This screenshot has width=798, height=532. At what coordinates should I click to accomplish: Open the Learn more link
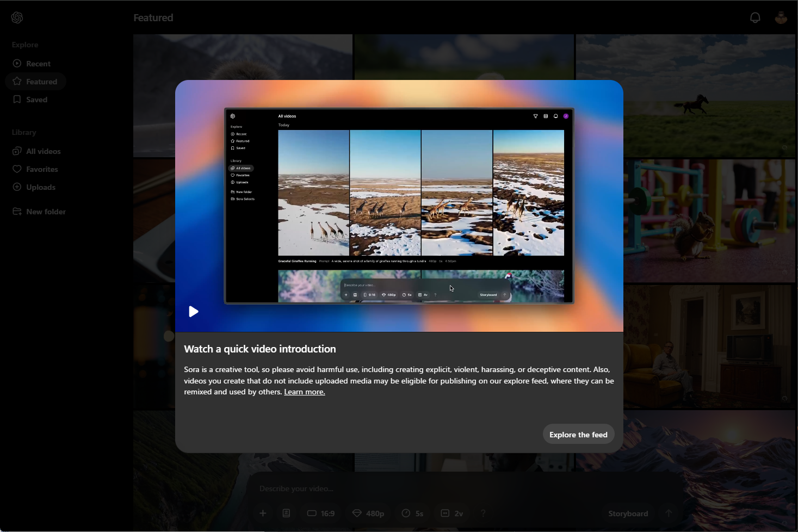[305, 392]
